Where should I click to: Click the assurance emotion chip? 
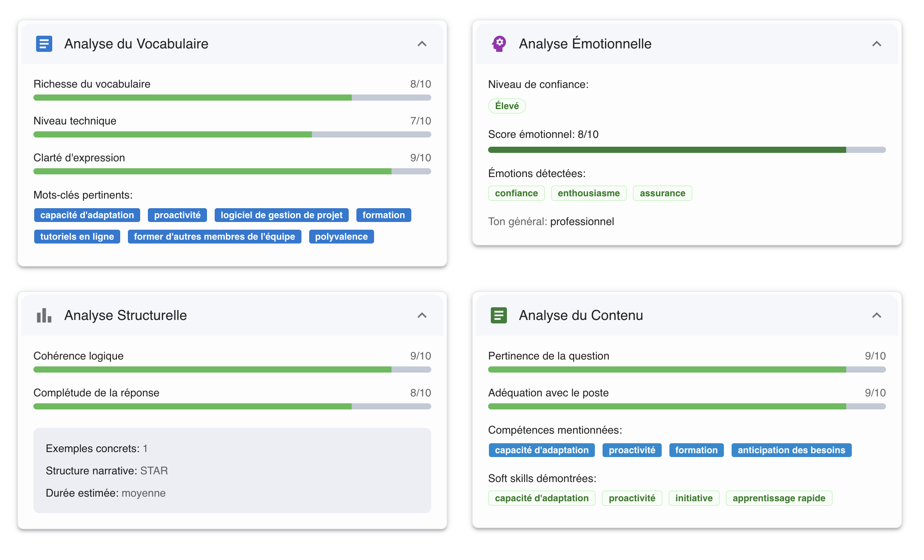[x=662, y=193]
